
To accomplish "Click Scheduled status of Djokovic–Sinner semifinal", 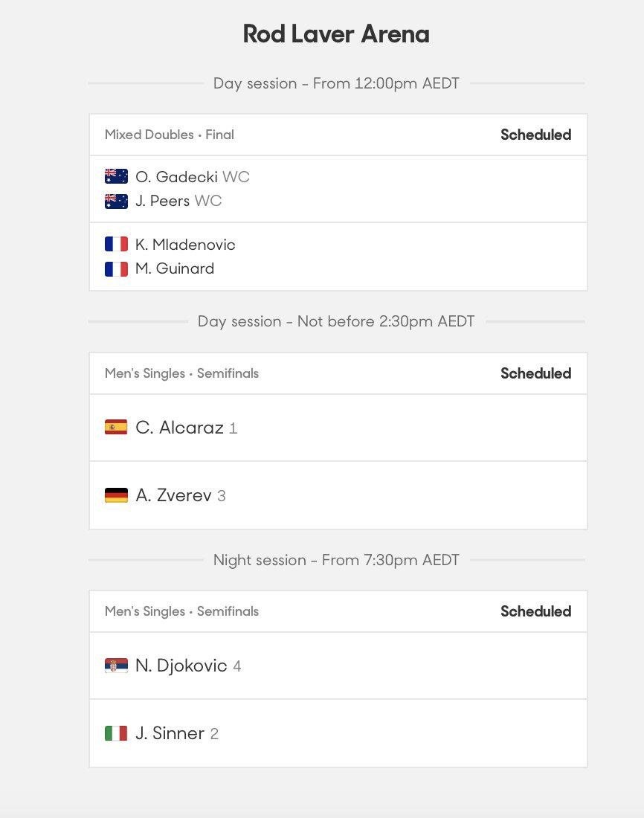I will 536,611.
